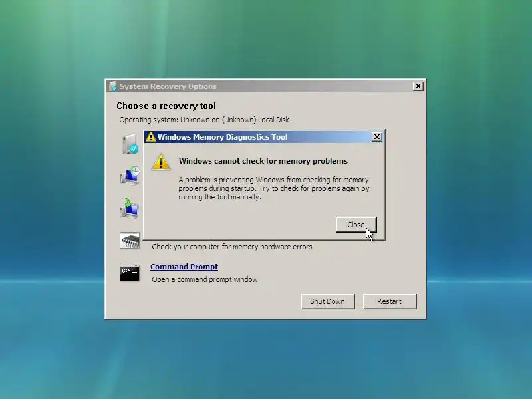Click the System Recovery Options title bar icon
This screenshot has height=399, width=532.
pos(112,86)
